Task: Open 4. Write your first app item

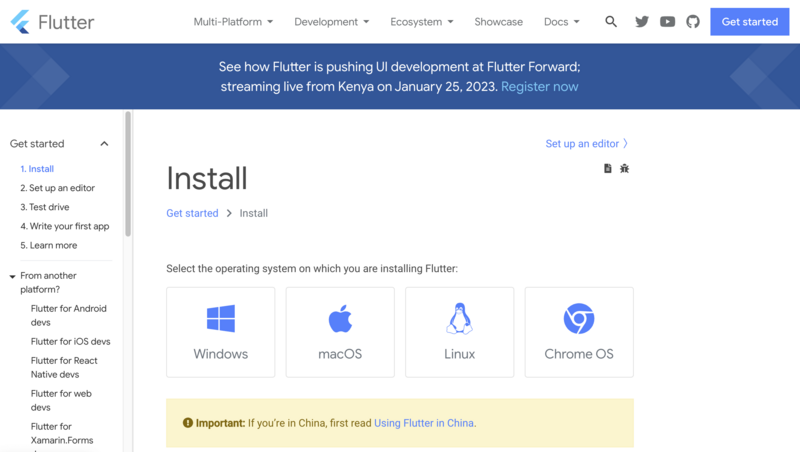Action: [x=64, y=226]
